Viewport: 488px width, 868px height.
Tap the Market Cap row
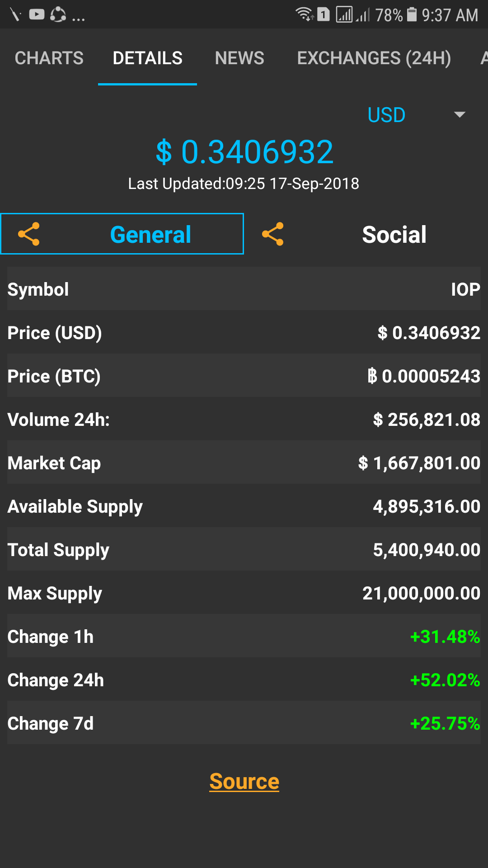244,463
